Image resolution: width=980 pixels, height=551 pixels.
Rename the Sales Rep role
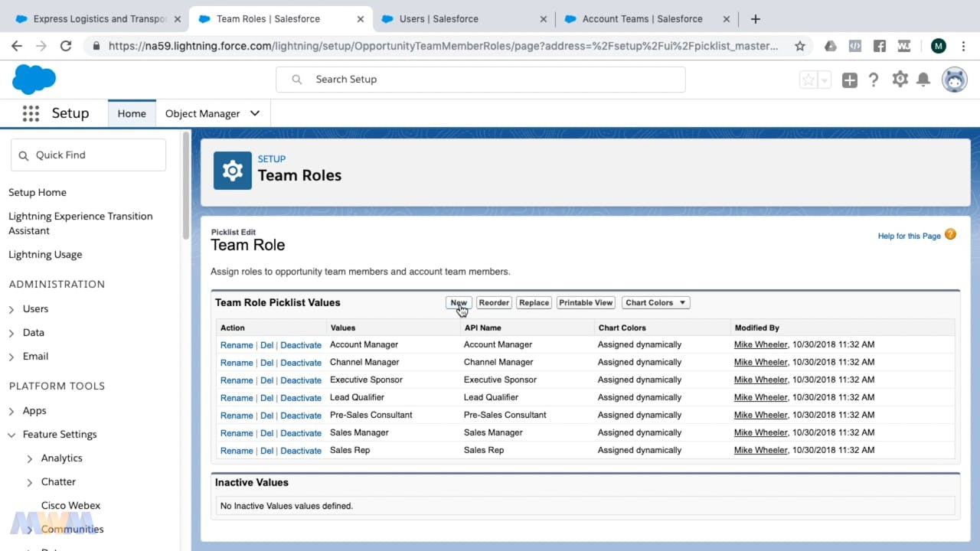[237, 451]
